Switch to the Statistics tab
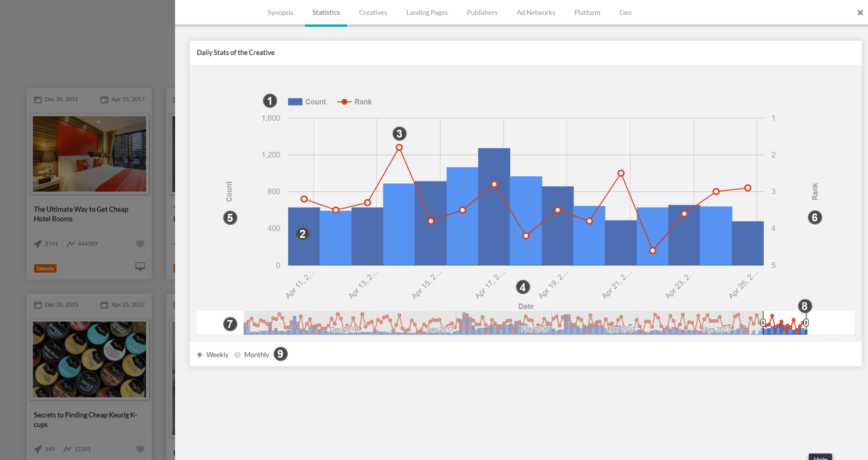The height and width of the screenshot is (460, 868). [x=325, y=12]
